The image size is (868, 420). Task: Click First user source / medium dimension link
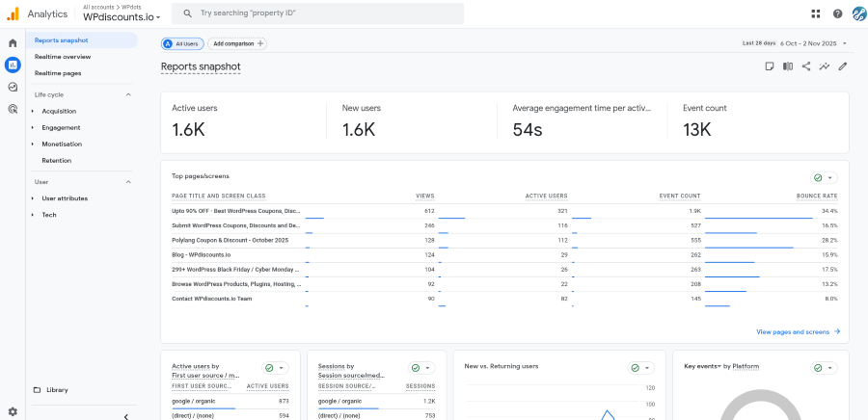coord(206,375)
